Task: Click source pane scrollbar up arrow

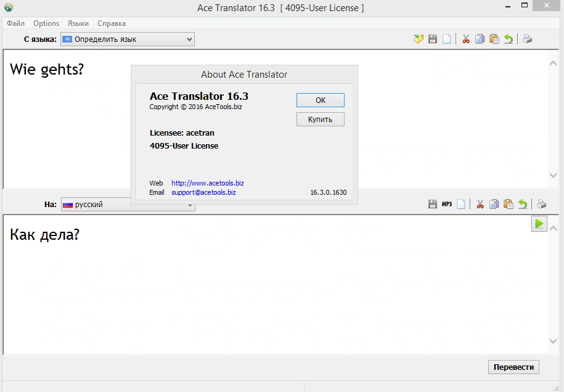Action: [553, 63]
